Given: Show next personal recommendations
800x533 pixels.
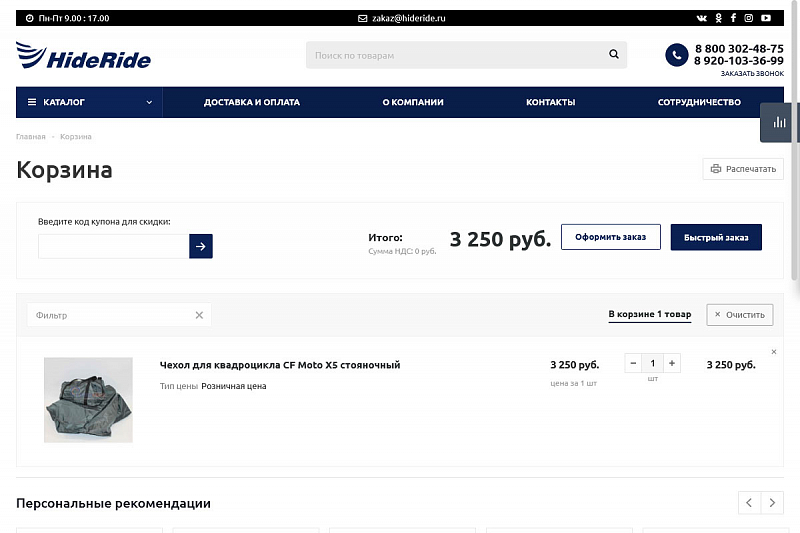Looking at the screenshot, I should click(x=772, y=503).
